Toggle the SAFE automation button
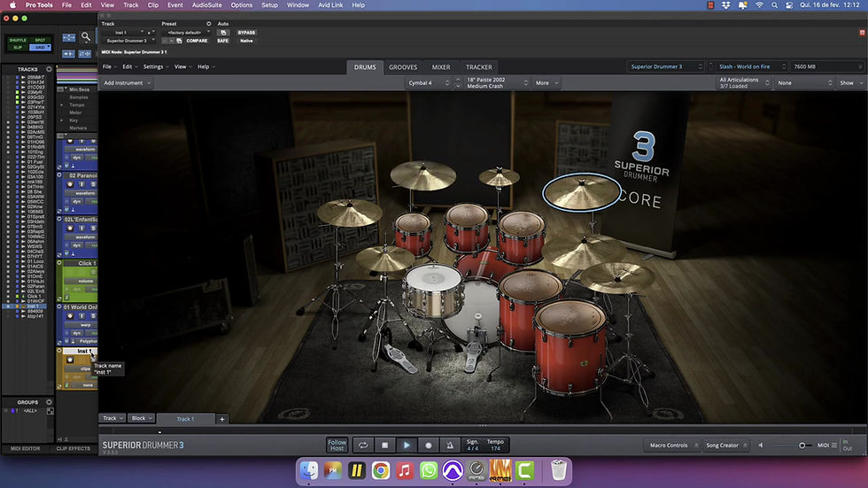 point(222,41)
